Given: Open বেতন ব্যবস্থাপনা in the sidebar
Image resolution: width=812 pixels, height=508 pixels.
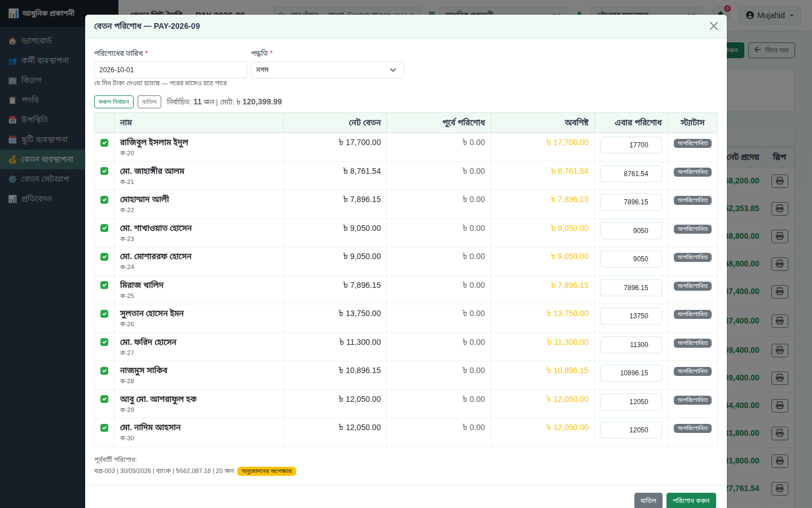Looking at the screenshot, I should tap(42, 159).
